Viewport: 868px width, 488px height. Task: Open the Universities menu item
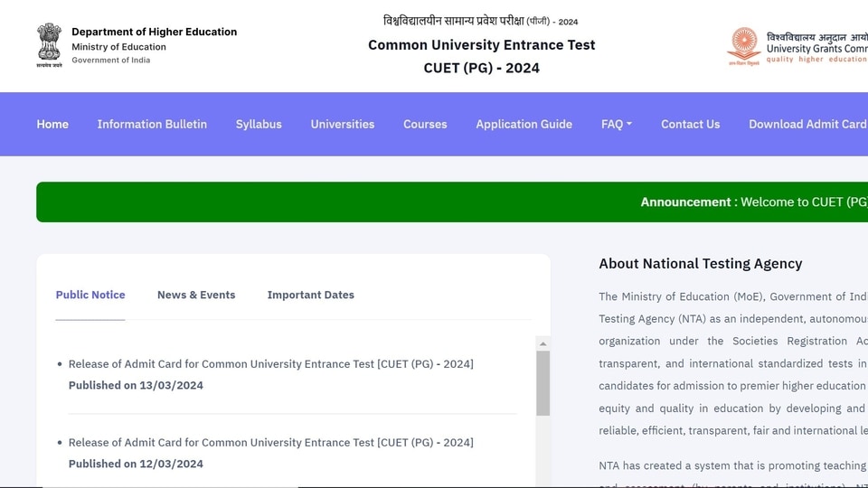point(343,125)
